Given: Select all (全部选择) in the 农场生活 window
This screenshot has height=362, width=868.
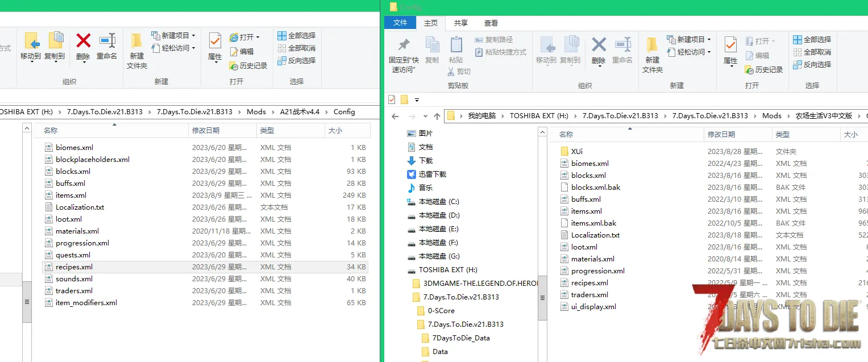Looking at the screenshot, I should coord(812,40).
